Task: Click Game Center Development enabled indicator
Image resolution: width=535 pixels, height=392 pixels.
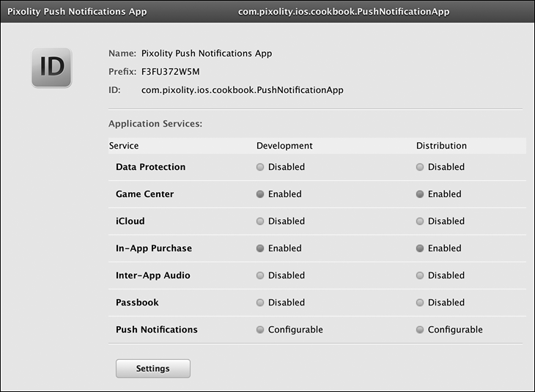Action: (x=260, y=194)
